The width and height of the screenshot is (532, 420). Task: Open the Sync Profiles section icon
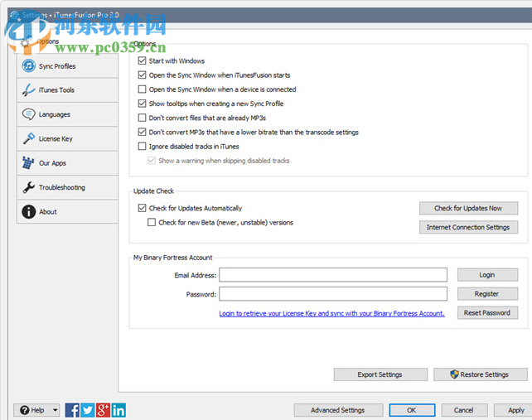pos(28,65)
